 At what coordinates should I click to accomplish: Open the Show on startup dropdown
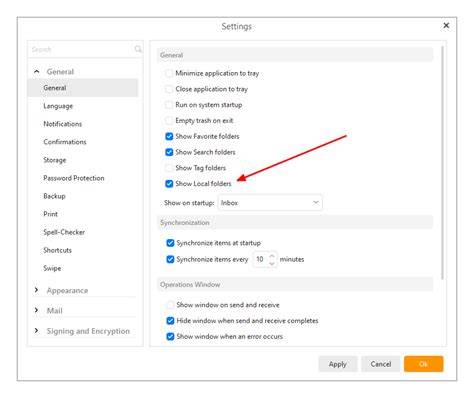pos(270,203)
